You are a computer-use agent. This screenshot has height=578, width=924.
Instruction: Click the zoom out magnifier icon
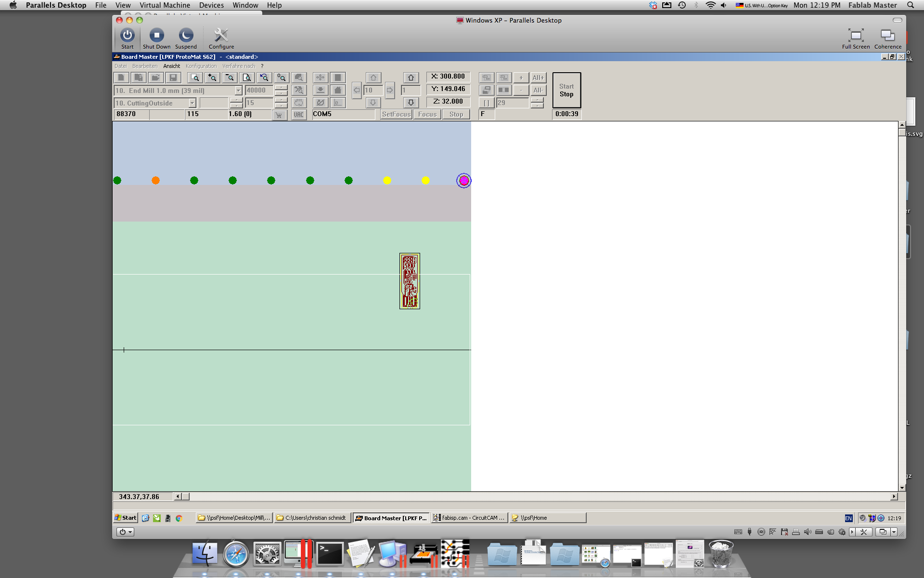230,78
